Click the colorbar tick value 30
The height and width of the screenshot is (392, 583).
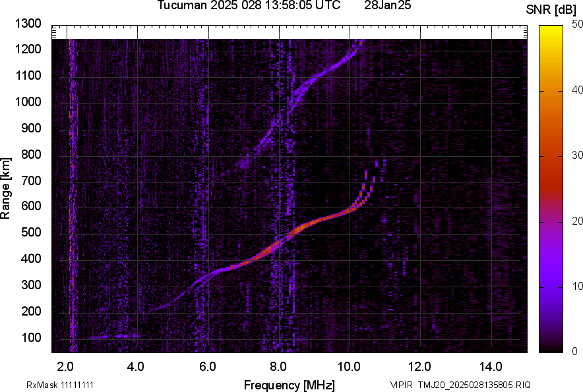577,155
